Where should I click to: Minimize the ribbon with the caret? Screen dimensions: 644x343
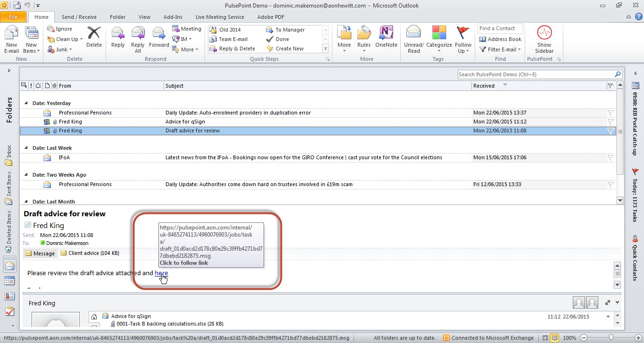point(628,16)
